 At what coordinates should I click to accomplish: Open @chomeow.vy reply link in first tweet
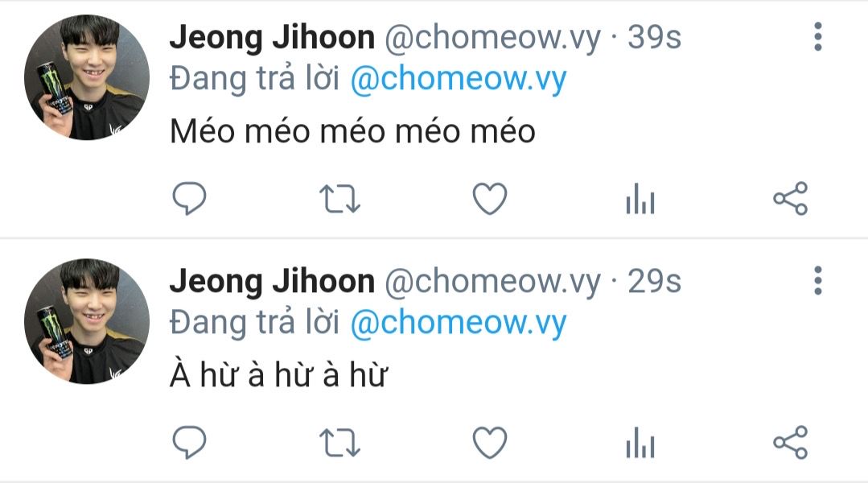(459, 79)
